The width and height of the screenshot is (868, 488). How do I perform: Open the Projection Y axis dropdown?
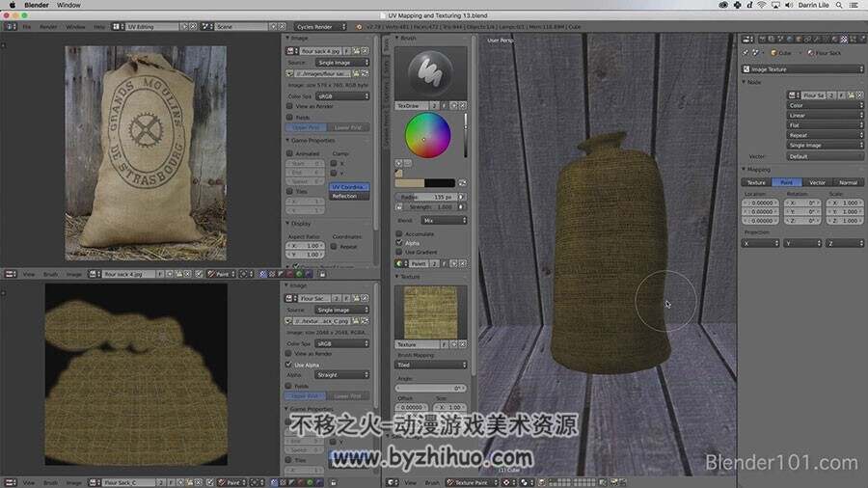tap(802, 243)
